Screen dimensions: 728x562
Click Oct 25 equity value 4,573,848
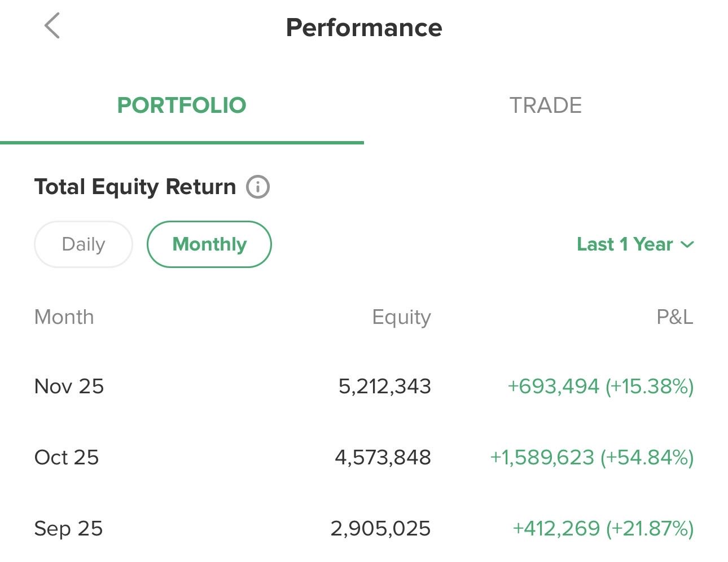(x=383, y=457)
